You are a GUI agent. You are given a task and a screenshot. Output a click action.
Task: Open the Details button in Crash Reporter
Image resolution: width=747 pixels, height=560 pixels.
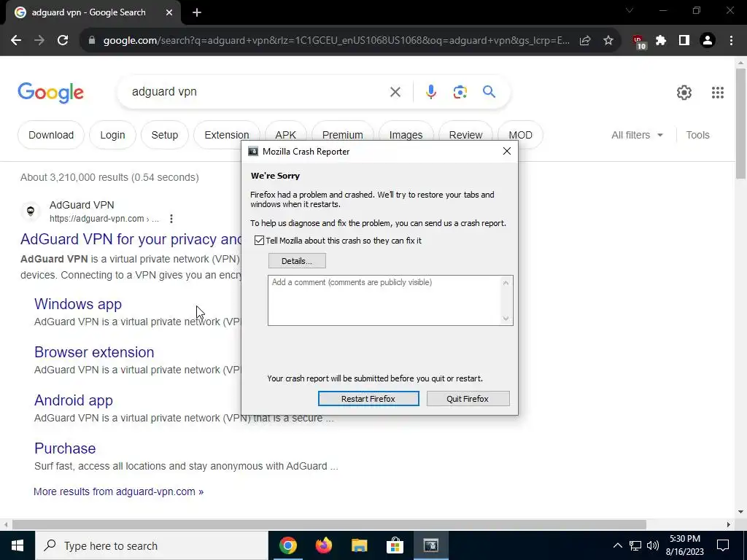pos(297,261)
